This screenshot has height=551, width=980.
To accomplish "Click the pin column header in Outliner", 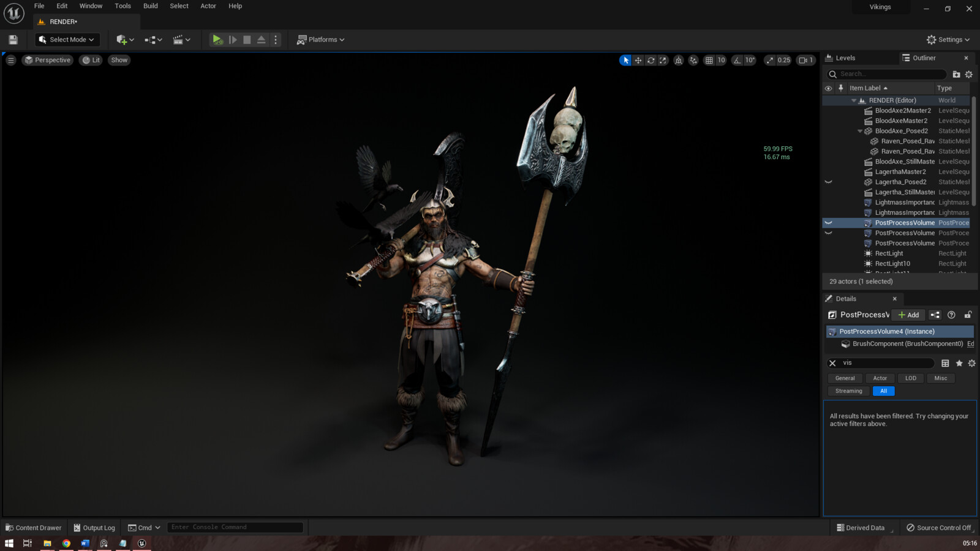I will (x=841, y=88).
